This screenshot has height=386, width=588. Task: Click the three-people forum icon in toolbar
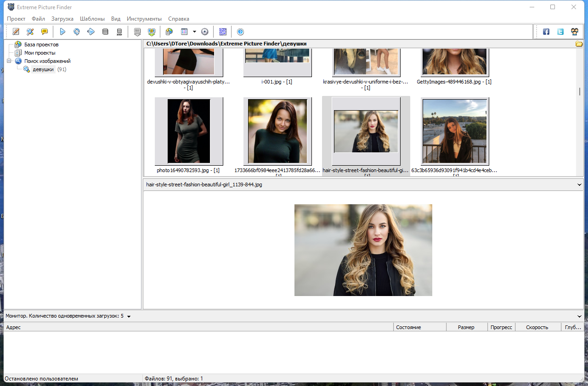[x=575, y=32]
